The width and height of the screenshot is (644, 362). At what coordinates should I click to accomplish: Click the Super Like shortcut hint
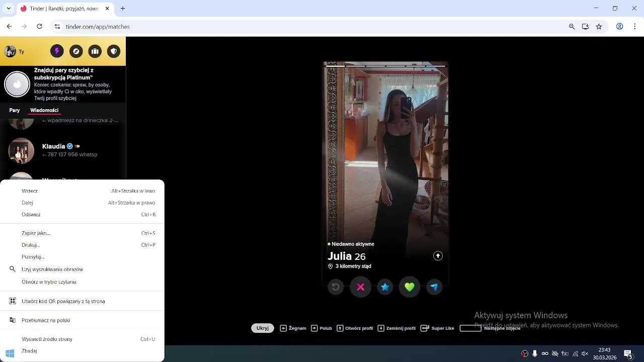pyautogui.click(x=437, y=328)
